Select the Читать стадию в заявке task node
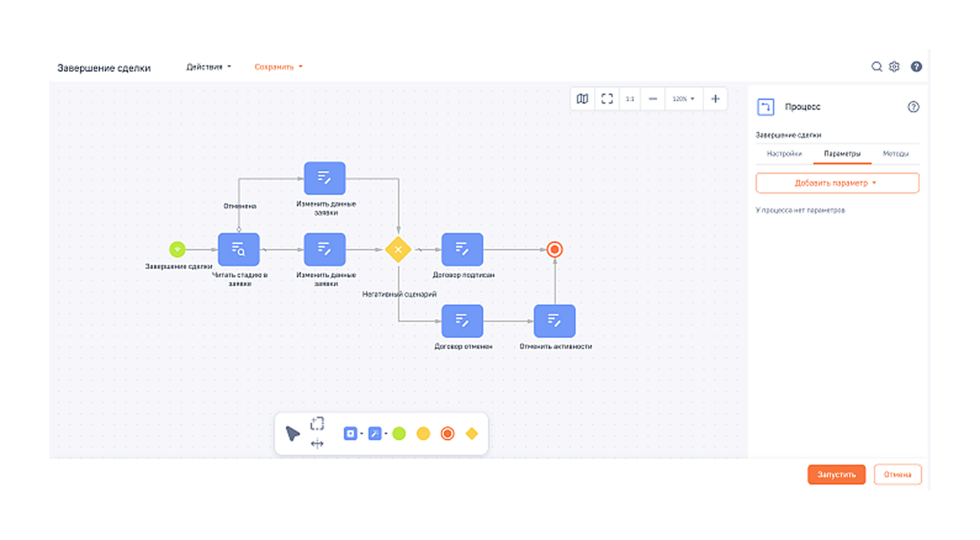This screenshot has height=540, width=980. (x=239, y=250)
